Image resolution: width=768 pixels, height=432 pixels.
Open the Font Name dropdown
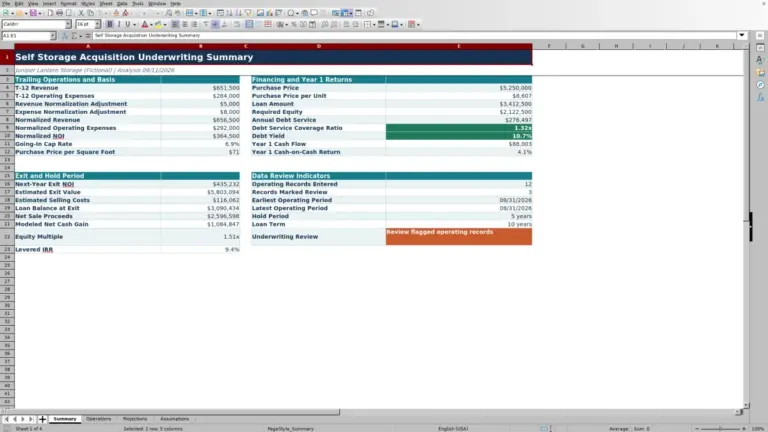pyautogui.click(x=68, y=24)
